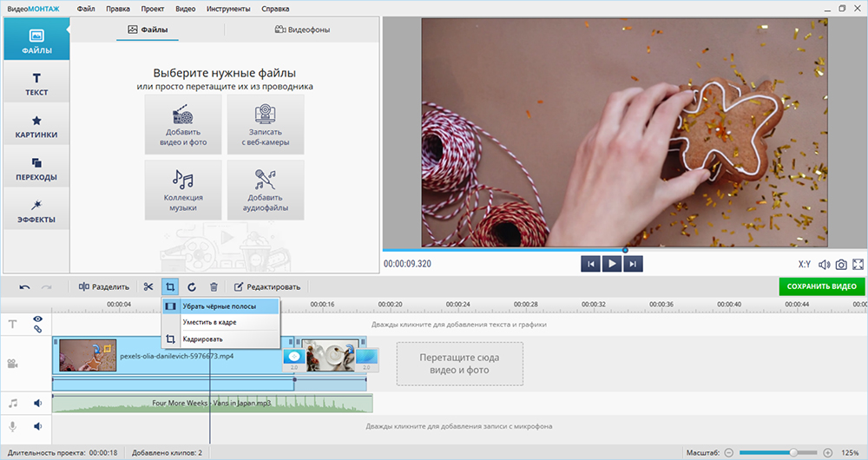Click the 125% zoom value
Screen dimensions: 868x460
click(x=850, y=453)
